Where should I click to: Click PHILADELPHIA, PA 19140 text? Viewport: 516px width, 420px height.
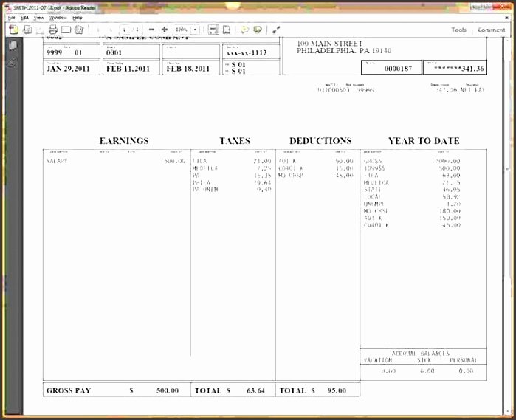[344, 51]
